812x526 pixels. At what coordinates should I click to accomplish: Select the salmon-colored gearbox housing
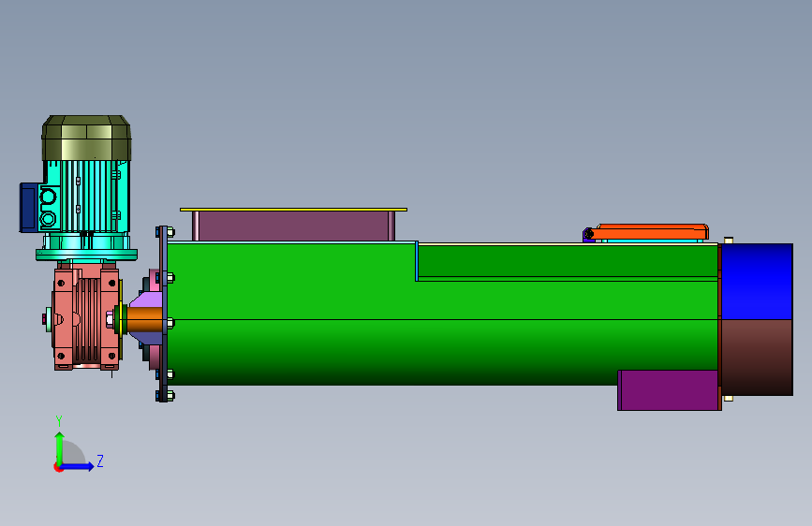pos(86,315)
